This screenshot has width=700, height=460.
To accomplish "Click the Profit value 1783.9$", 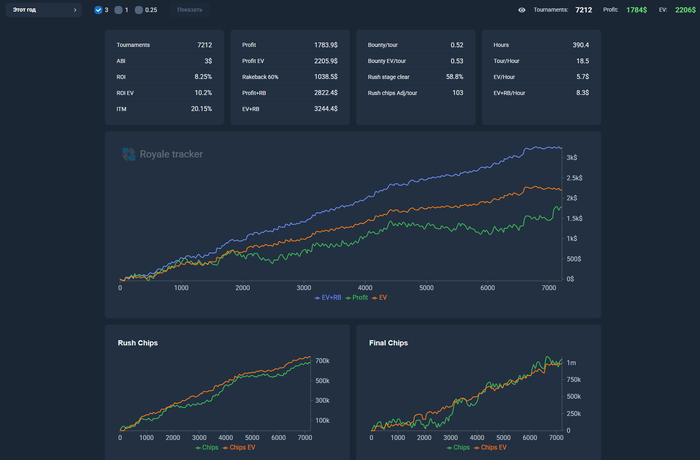I will 326,45.
